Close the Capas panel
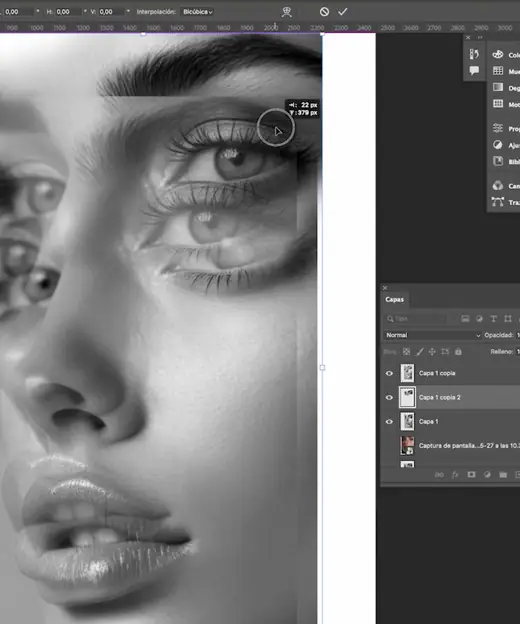 385,287
